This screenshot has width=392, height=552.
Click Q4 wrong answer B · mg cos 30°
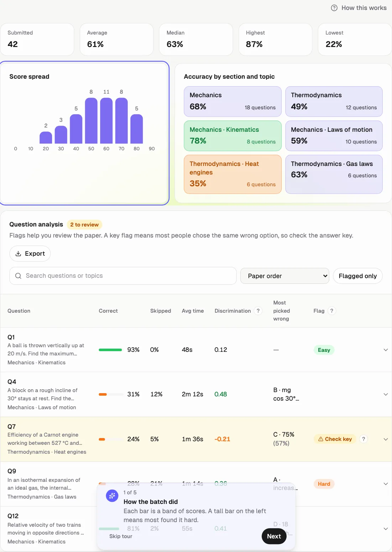(x=286, y=394)
